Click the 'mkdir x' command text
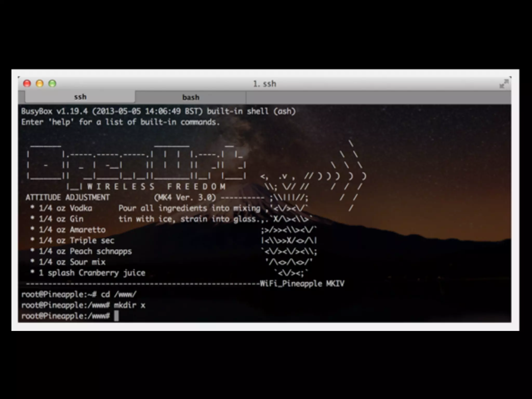 click(129, 305)
